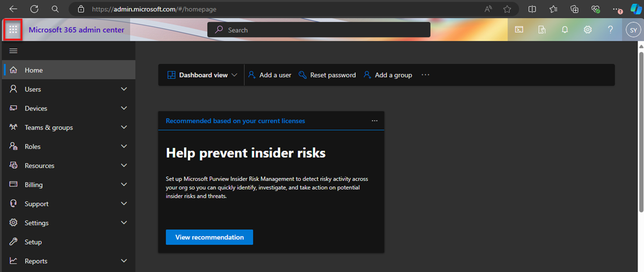Click the vertical page scrollbar
Image resolution: width=644 pixels, height=272 pixels.
coord(640,132)
